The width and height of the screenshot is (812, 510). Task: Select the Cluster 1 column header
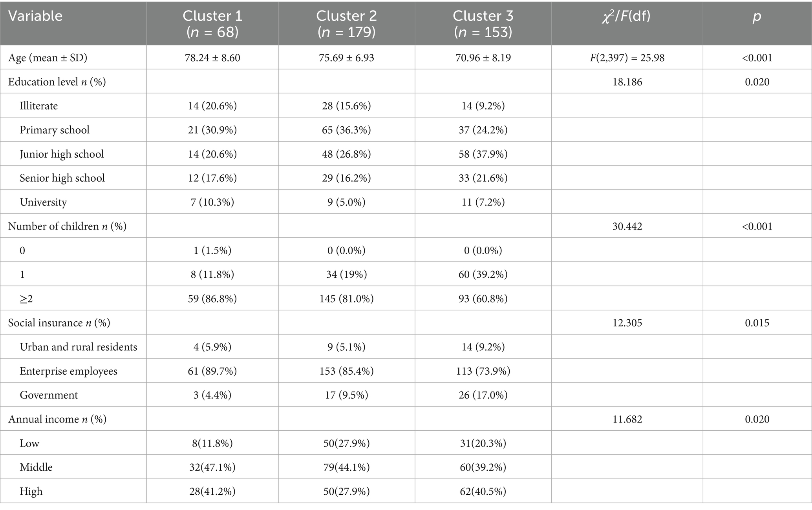212,24
